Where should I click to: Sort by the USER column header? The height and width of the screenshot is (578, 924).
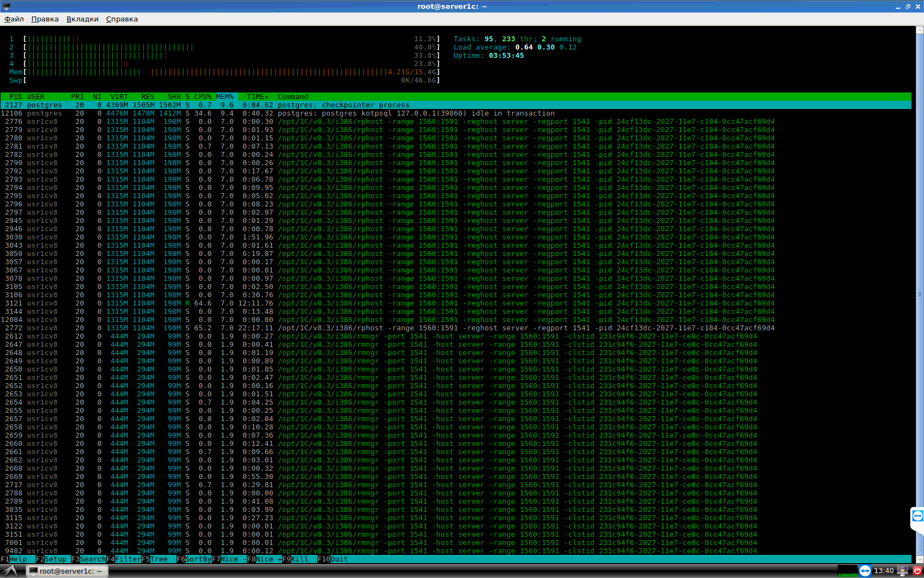pos(36,97)
